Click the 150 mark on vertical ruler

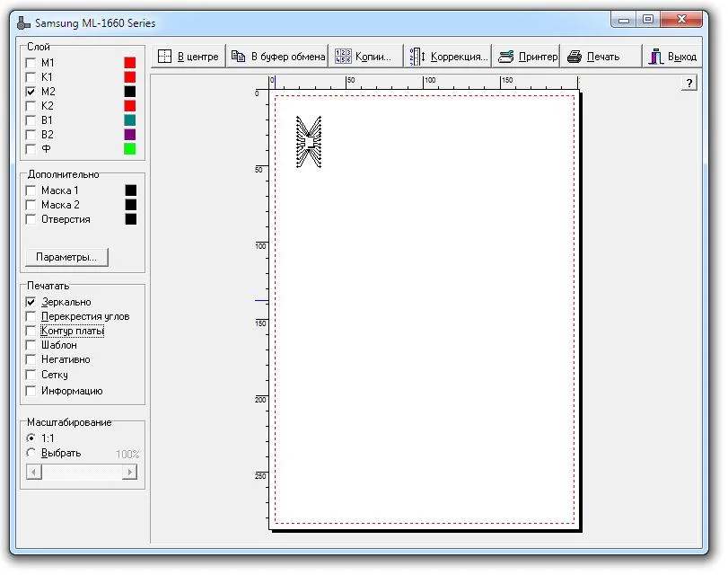pyautogui.click(x=260, y=323)
